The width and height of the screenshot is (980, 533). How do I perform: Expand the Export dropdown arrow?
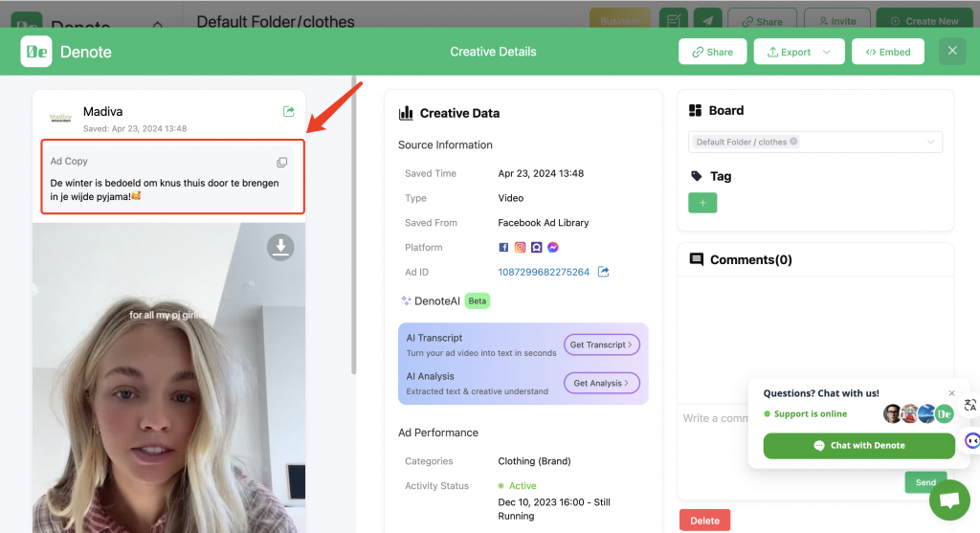tap(827, 52)
